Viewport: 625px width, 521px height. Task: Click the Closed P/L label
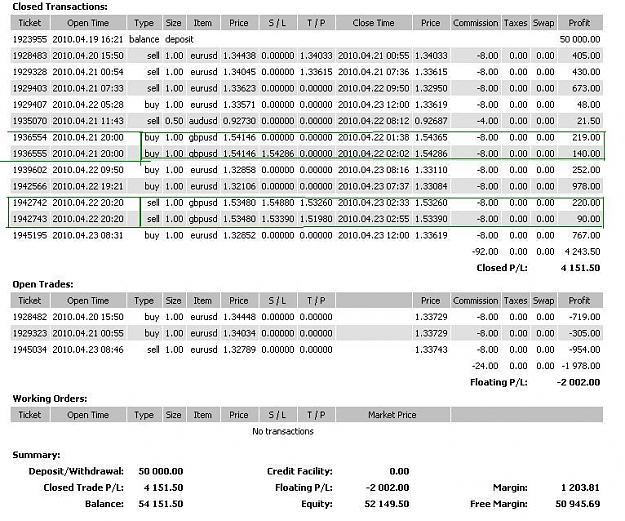(x=502, y=268)
